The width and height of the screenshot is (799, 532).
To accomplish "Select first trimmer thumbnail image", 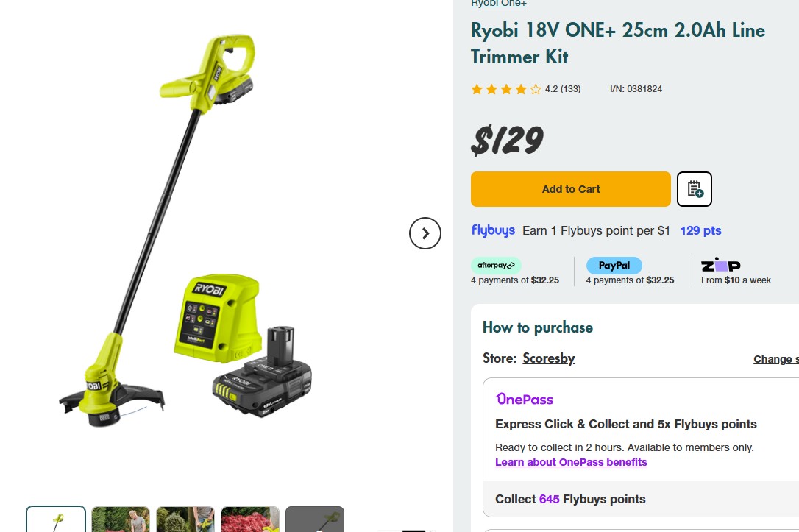I will point(56,519).
